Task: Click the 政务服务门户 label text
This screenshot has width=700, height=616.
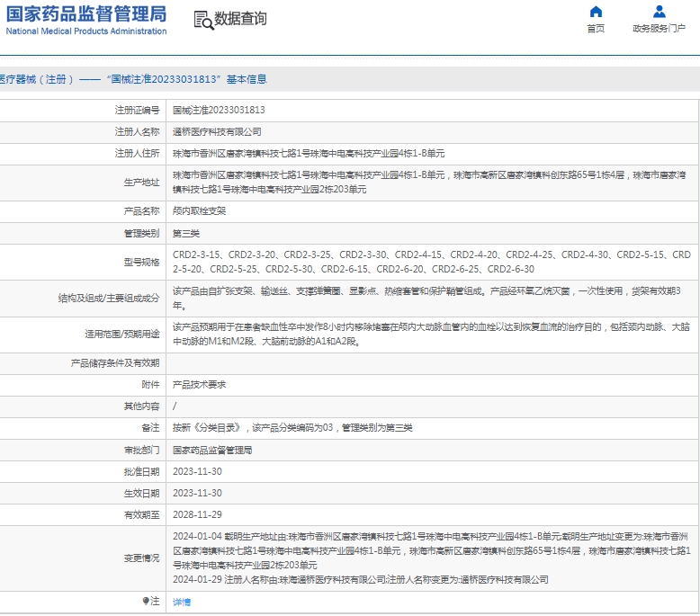Action: click(659, 29)
